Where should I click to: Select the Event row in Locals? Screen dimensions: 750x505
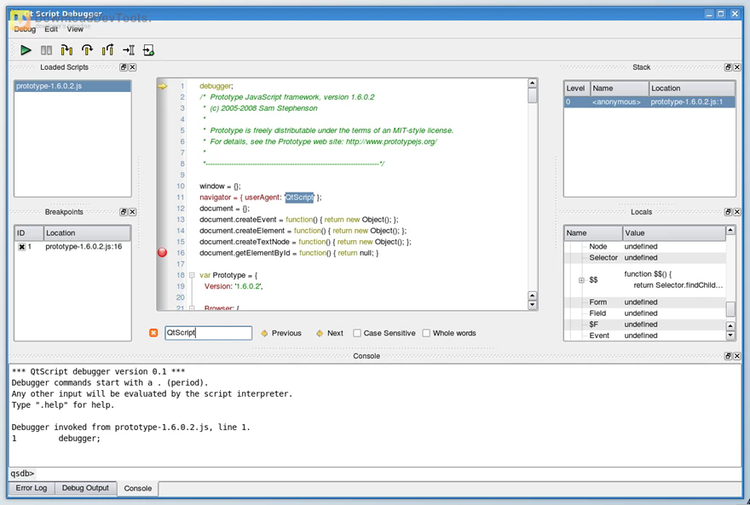[x=645, y=335]
